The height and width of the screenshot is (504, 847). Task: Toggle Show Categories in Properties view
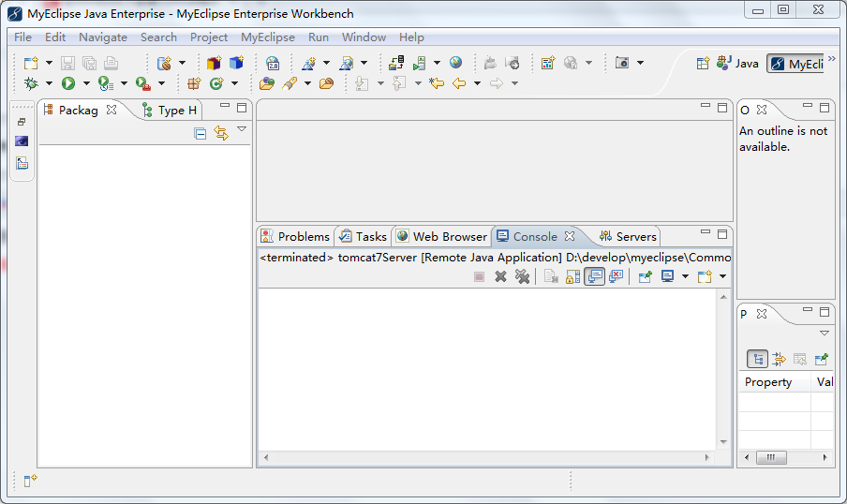tap(757, 359)
